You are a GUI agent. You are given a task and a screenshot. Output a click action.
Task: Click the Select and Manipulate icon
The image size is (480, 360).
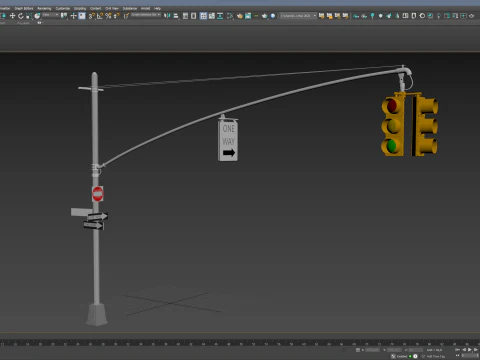[74, 16]
